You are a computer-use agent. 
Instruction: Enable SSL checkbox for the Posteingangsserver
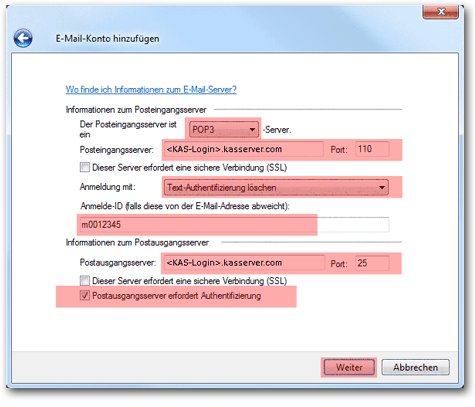tap(85, 167)
